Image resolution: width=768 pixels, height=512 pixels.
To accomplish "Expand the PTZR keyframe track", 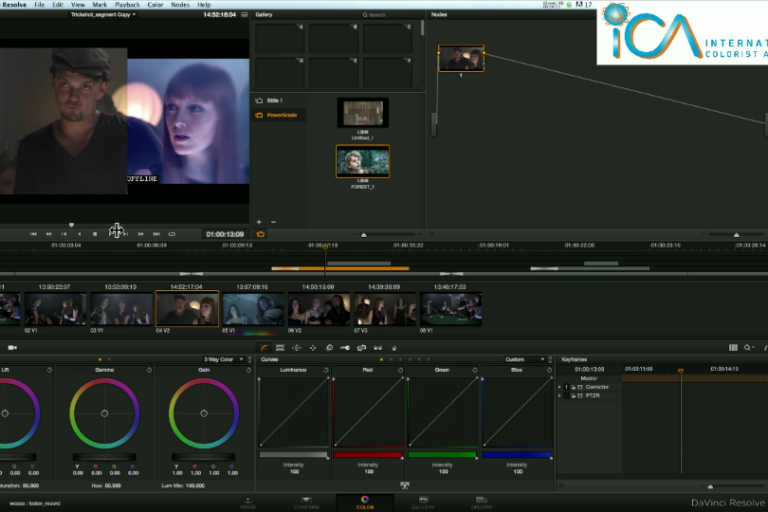I will 559,395.
